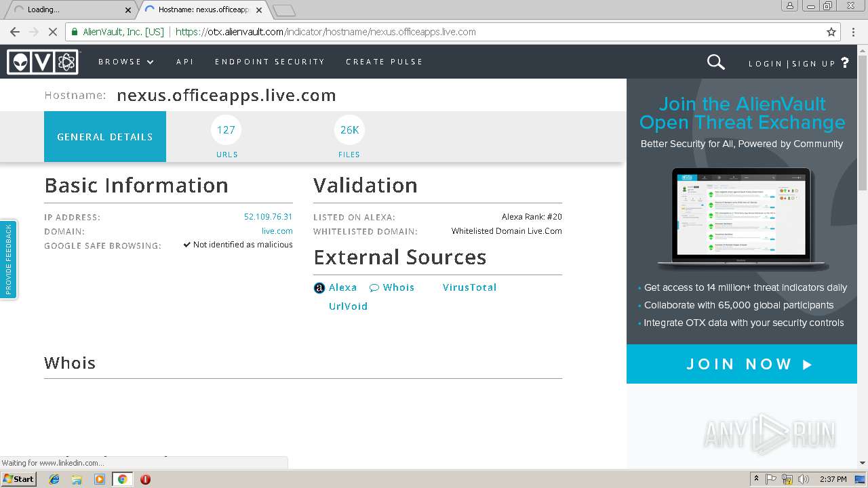Click 'Not identified as malicious' text
This screenshot has height=488, width=868.
[x=243, y=245]
